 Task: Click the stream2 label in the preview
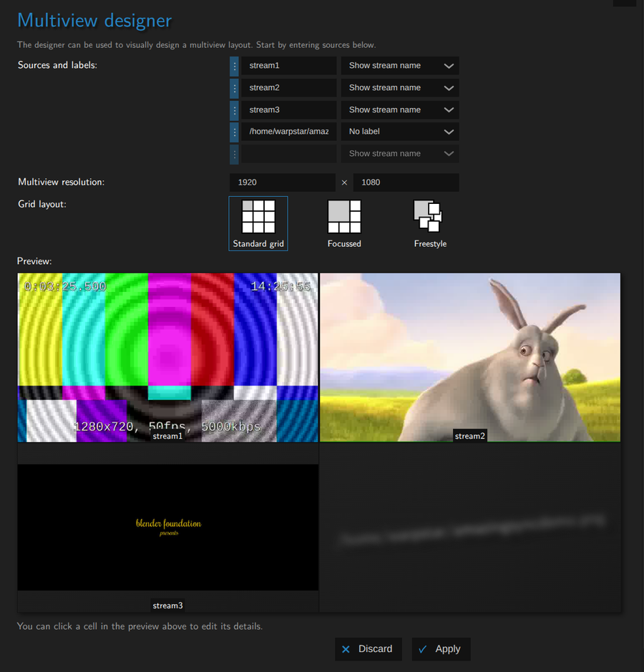[469, 437]
